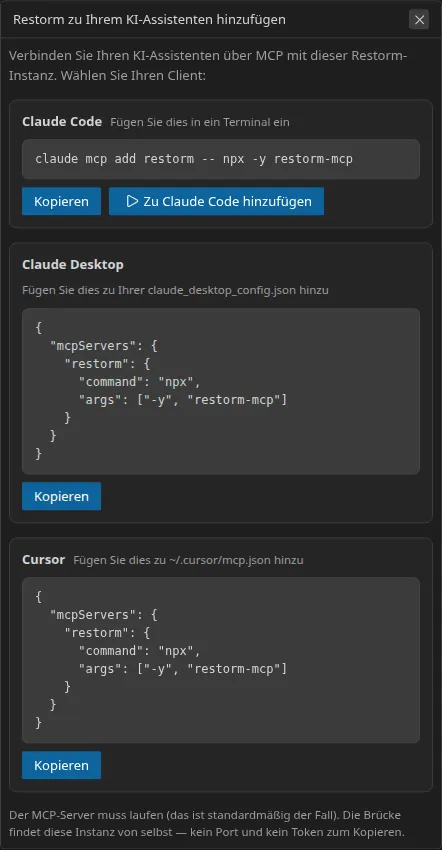Click hint 'Fügen Sie dies in ein Terminal ein'
This screenshot has width=442, height=850.
click(200, 122)
